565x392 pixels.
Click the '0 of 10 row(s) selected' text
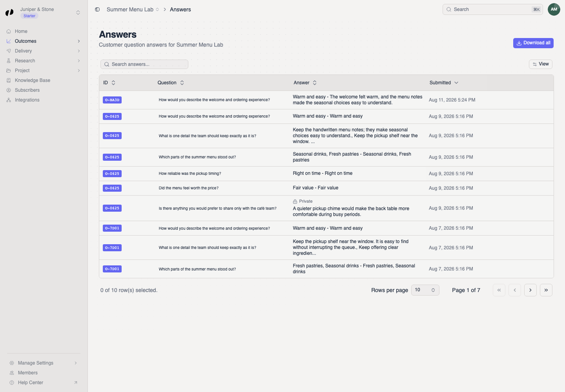click(129, 290)
